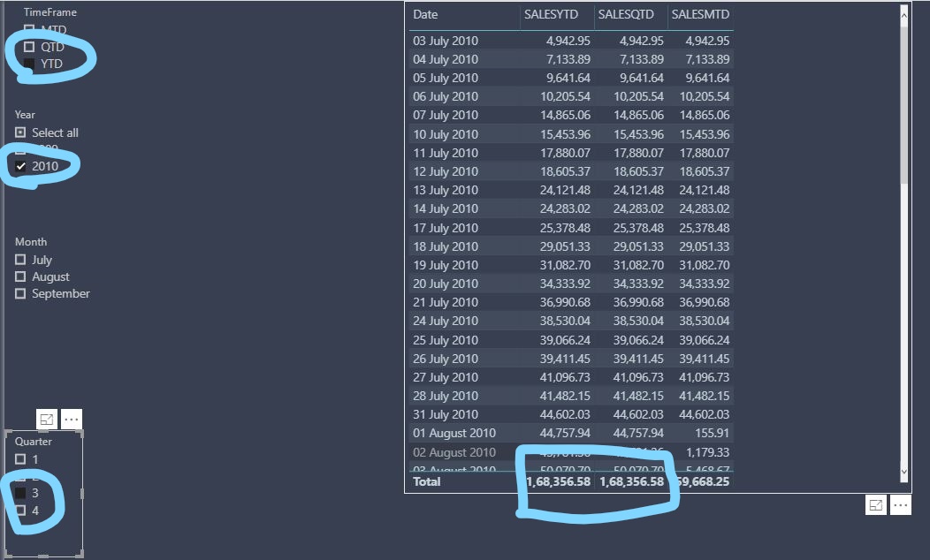This screenshot has width=930, height=560.
Task: Select the 02 August 2010 date cell
Action: 454,453
